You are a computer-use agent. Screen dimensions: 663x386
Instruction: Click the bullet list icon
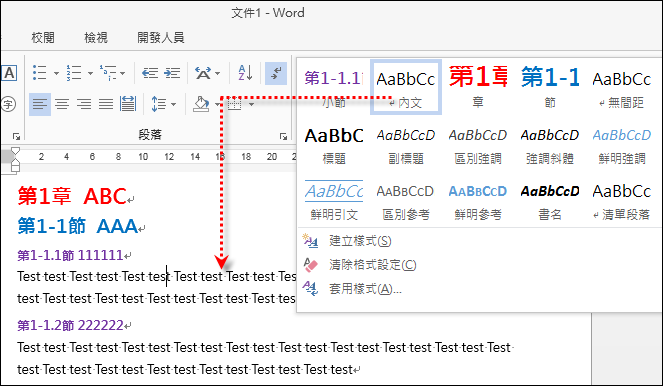(x=40, y=73)
